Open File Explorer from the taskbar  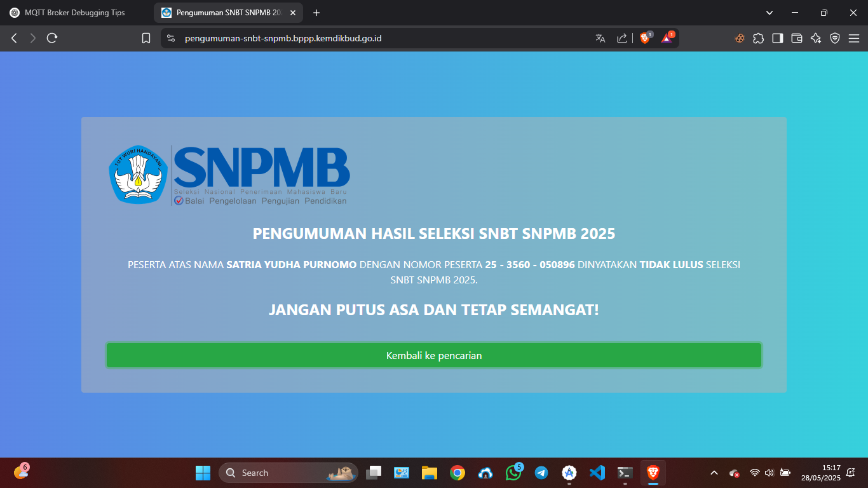[x=430, y=473]
